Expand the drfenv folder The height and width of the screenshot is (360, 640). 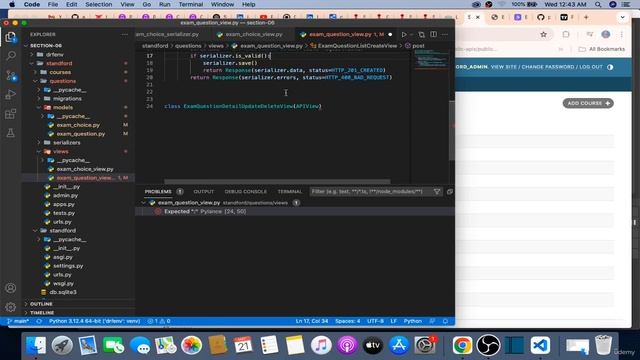tap(54, 55)
